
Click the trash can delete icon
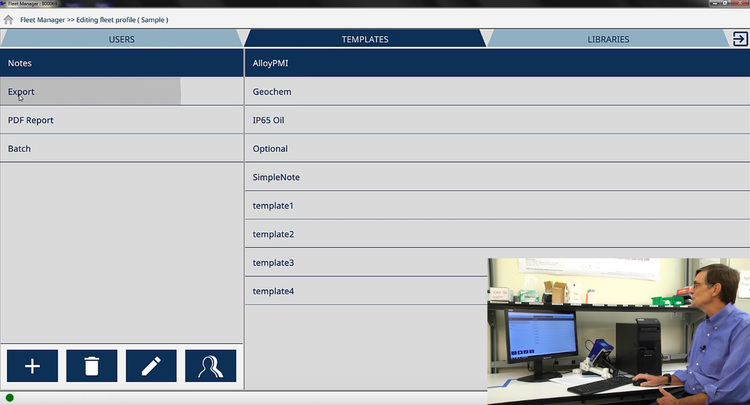[x=92, y=366]
